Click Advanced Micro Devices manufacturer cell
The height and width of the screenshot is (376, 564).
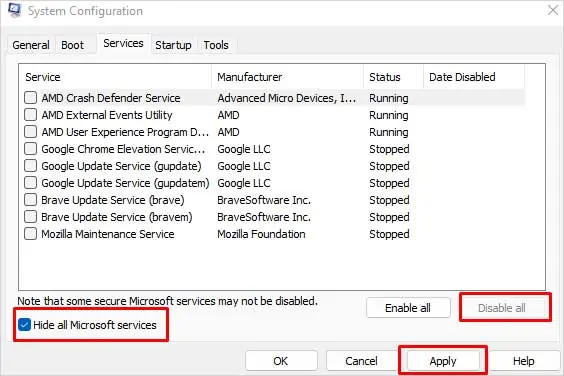coord(287,98)
